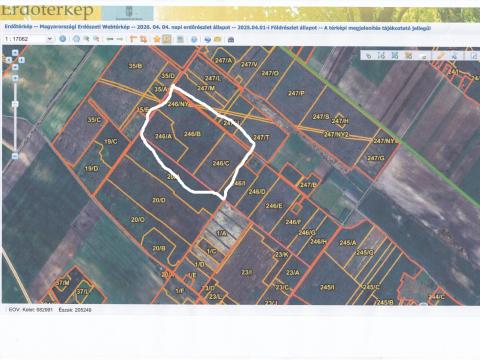
Task: Pan the map south with down arrow
Action: click(15, 67)
